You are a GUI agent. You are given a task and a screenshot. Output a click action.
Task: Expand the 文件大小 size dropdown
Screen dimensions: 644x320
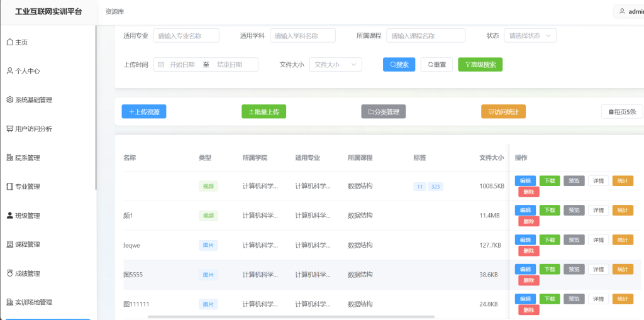tap(335, 65)
